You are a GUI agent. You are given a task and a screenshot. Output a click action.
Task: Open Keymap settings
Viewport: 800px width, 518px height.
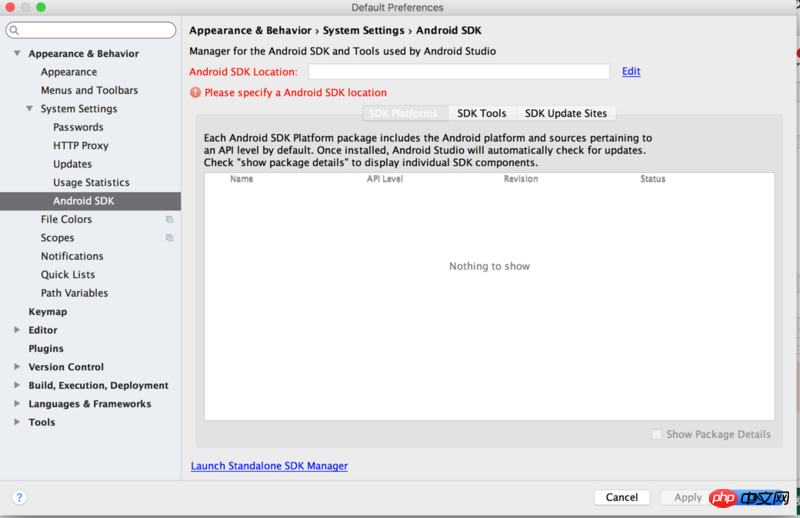point(47,311)
